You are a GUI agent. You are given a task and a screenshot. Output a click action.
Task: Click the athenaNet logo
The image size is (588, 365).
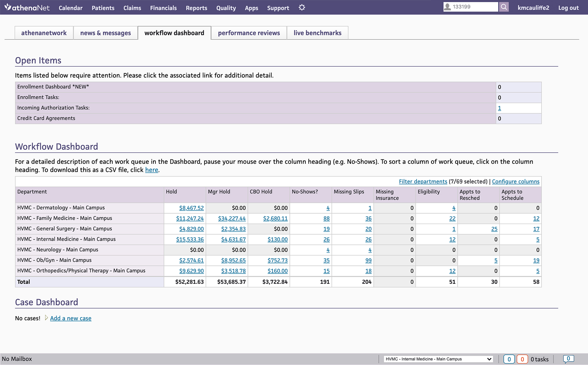[27, 7]
